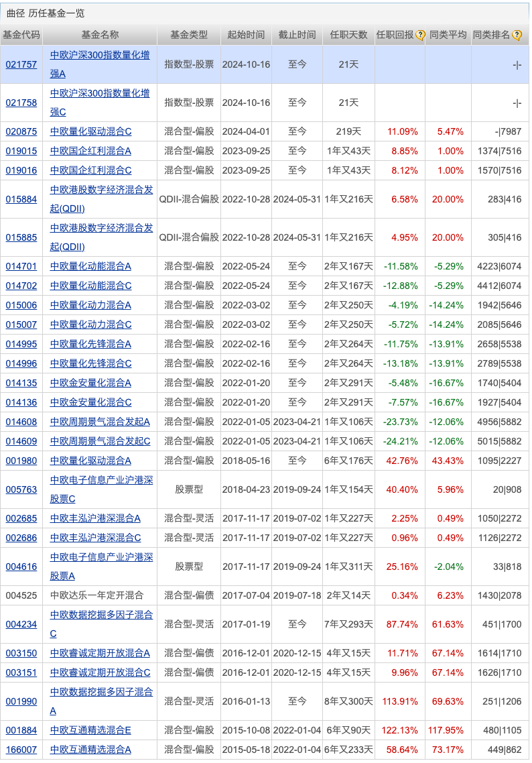Open fund code 015007 link
The height and width of the screenshot is (763, 532).
[x=21, y=325]
